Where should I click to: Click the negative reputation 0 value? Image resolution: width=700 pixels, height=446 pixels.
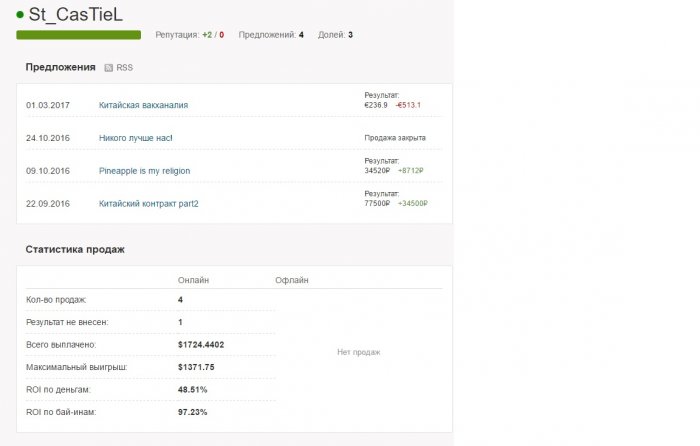click(x=222, y=35)
